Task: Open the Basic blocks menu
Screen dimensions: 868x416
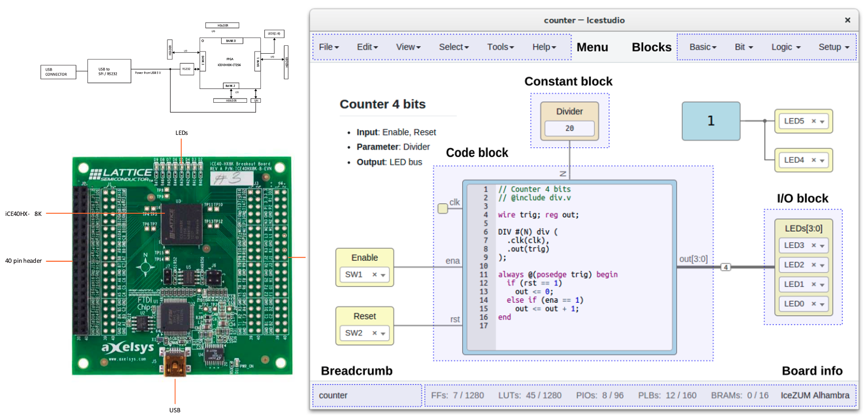Action: 703,47
